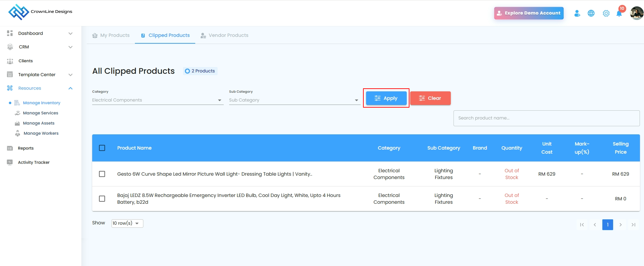Open the Category dropdown
This screenshot has width=644, height=266.
(x=158, y=100)
